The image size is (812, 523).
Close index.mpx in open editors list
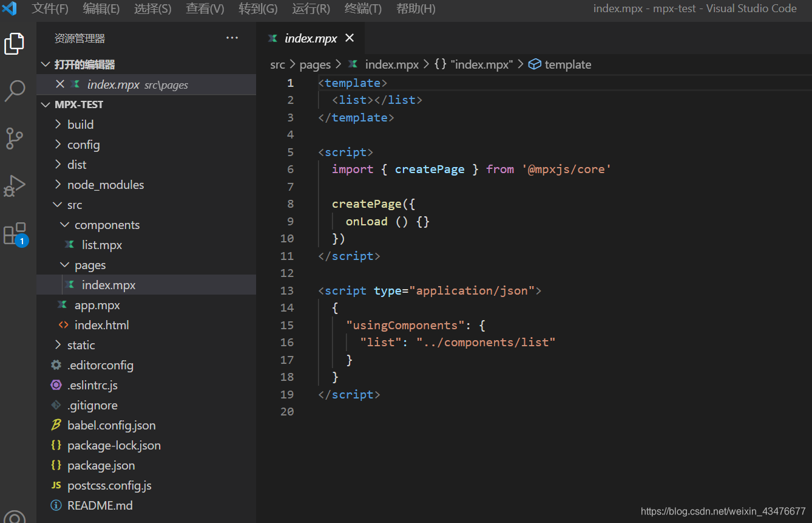click(60, 84)
